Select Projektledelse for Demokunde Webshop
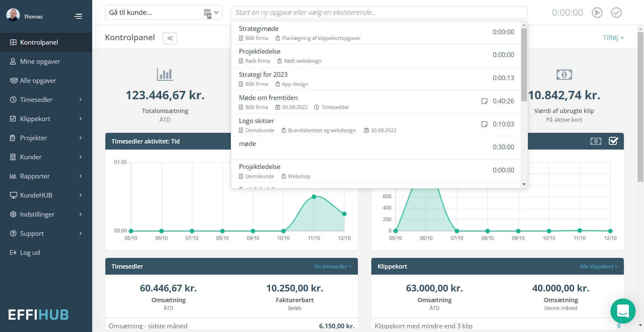 point(376,171)
